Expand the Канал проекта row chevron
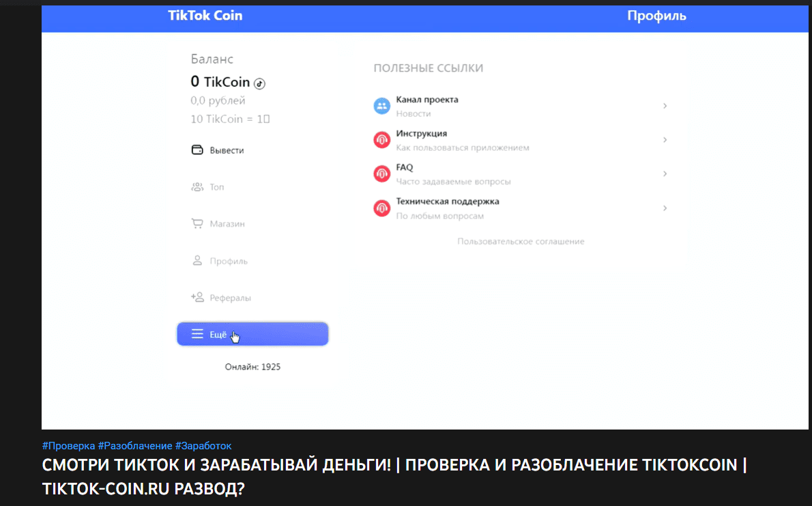Viewport: 812px width, 506px height. coord(665,106)
